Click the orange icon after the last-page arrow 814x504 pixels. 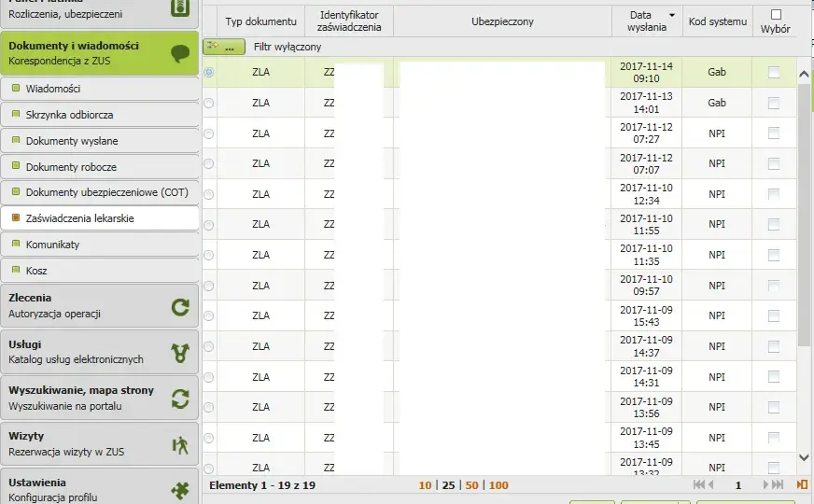802,484
